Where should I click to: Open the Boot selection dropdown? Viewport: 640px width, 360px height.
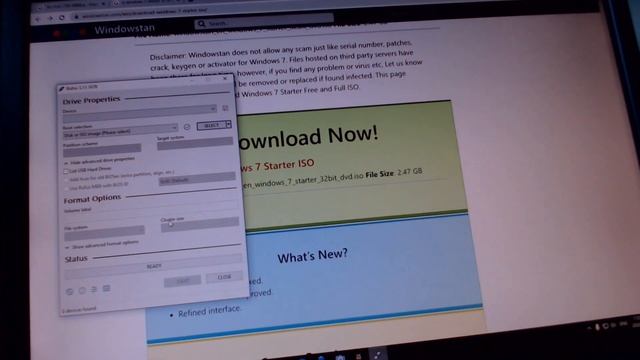(121, 131)
